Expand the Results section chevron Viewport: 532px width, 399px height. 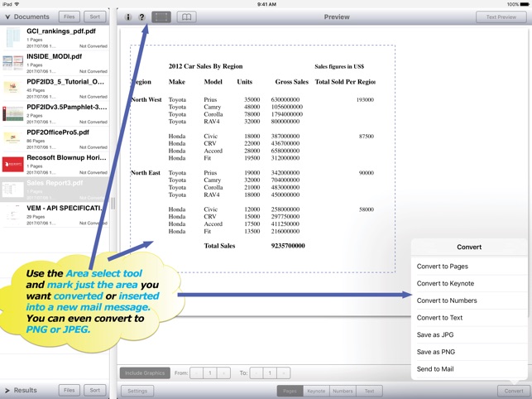pos(7,391)
